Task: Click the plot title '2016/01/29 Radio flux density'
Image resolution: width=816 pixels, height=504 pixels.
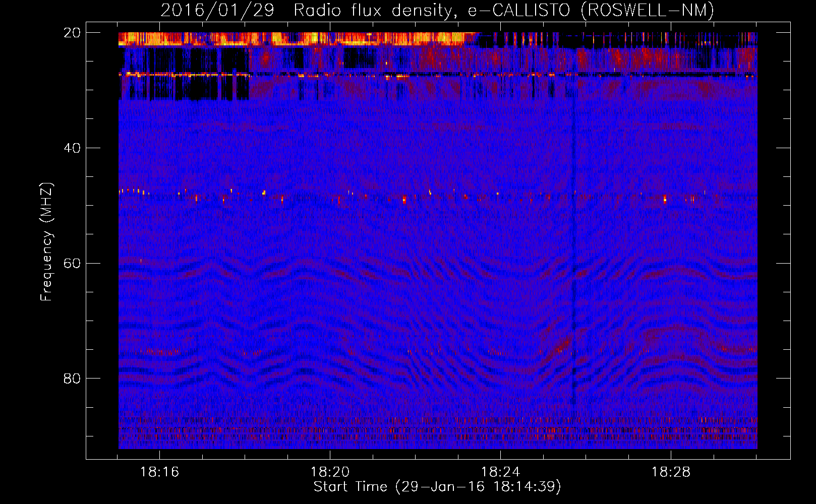Action: click(x=437, y=10)
